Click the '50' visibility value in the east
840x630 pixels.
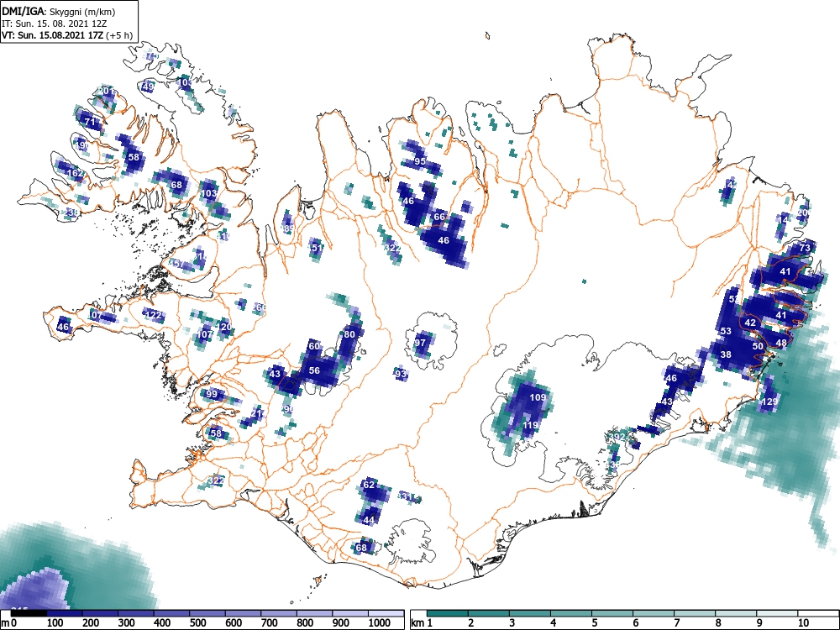[x=758, y=346]
